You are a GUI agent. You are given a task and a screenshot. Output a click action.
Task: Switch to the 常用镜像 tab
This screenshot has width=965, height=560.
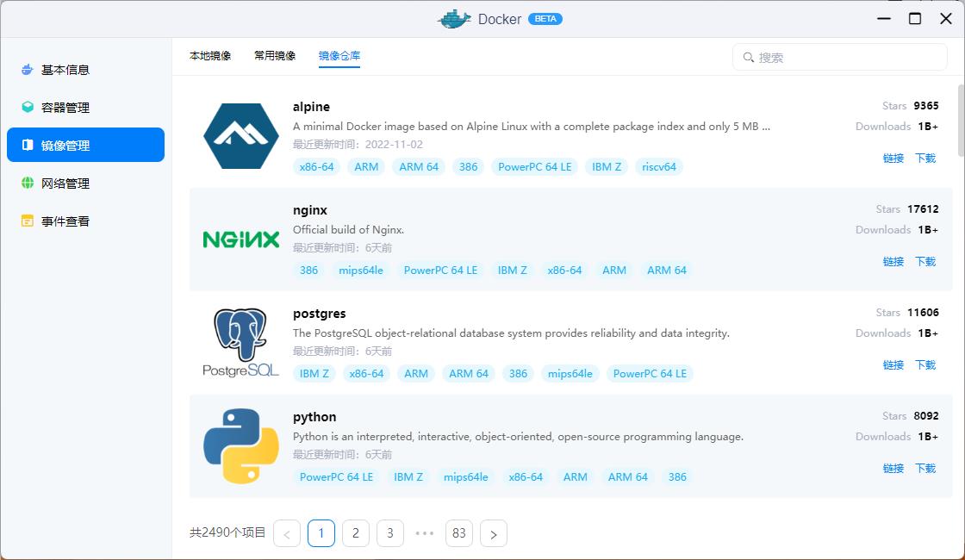tap(275, 56)
